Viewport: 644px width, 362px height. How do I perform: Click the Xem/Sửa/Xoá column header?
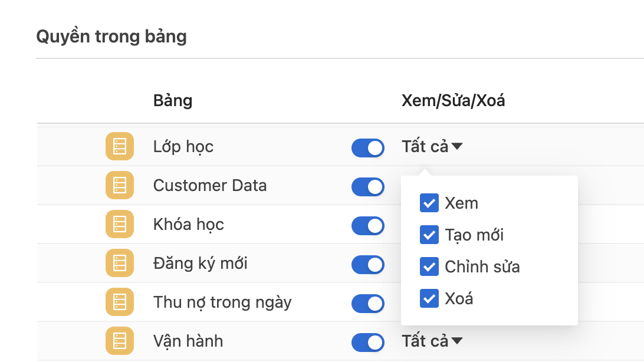point(453,101)
